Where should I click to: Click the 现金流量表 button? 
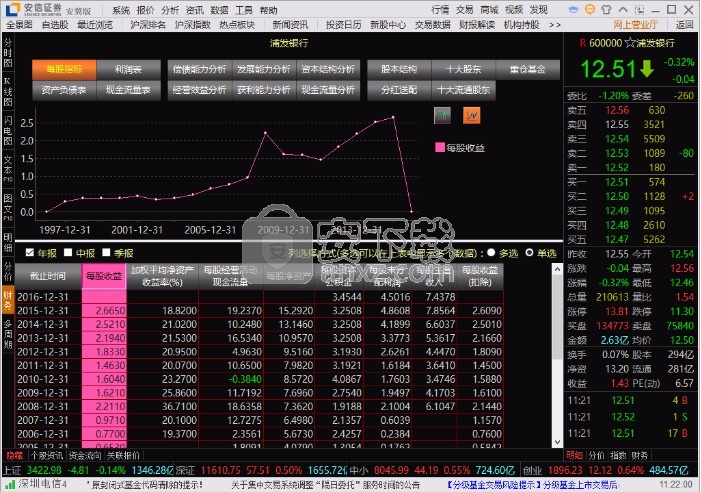(128, 90)
